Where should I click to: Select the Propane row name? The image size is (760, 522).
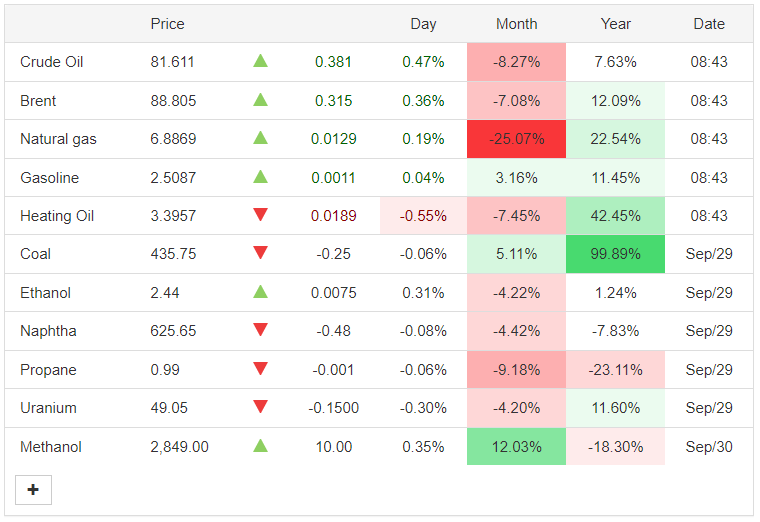pos(48,370)
